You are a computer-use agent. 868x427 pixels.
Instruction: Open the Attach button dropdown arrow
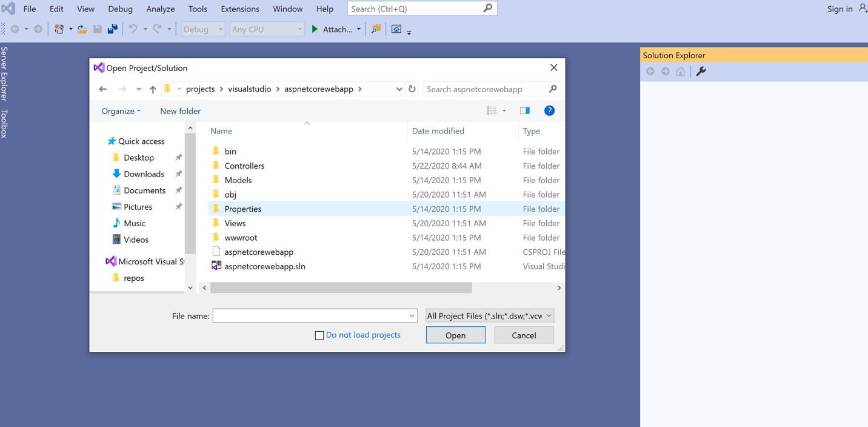pos(359,29)
